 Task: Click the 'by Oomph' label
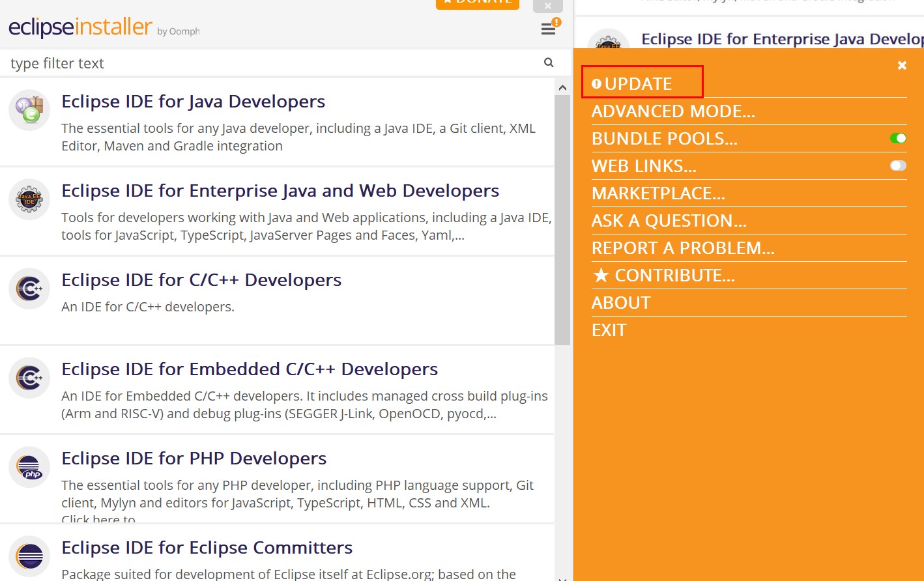179,31
